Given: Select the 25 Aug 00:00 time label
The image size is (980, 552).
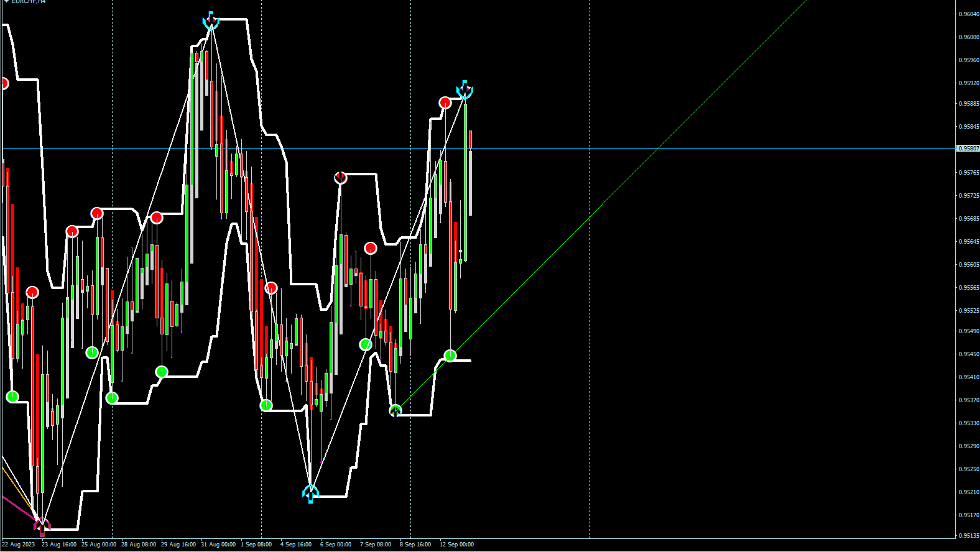Looking at the screenshot, I should click(x=99, y=545).
